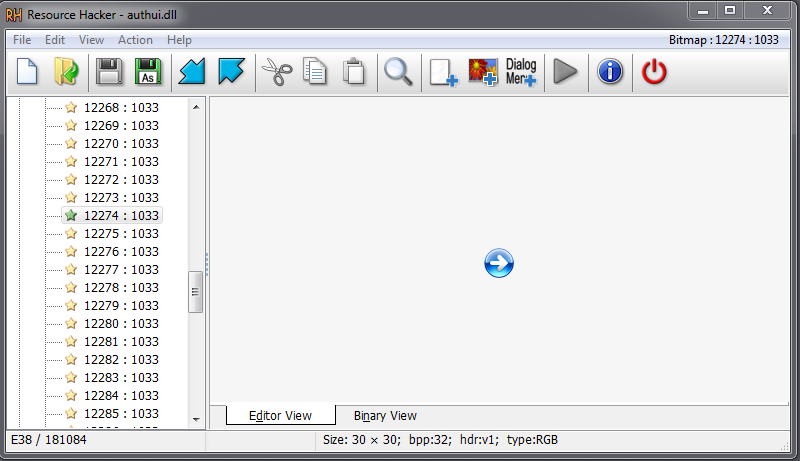Open the blue Info icon
800x461 pixels.
coord(610,71)
